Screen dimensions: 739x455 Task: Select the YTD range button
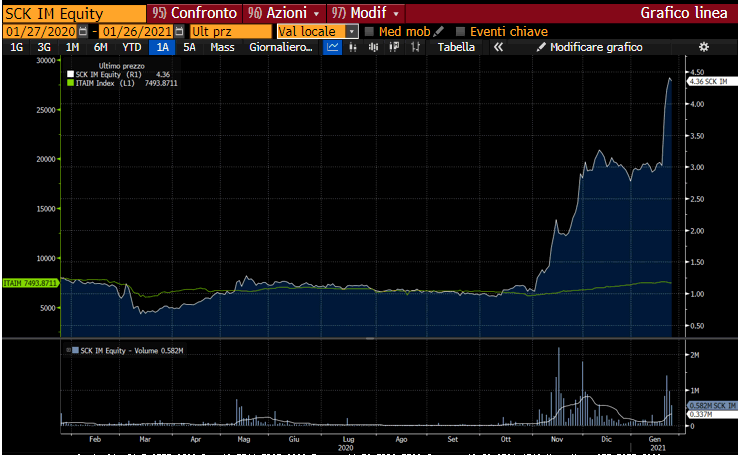[131, 47]
